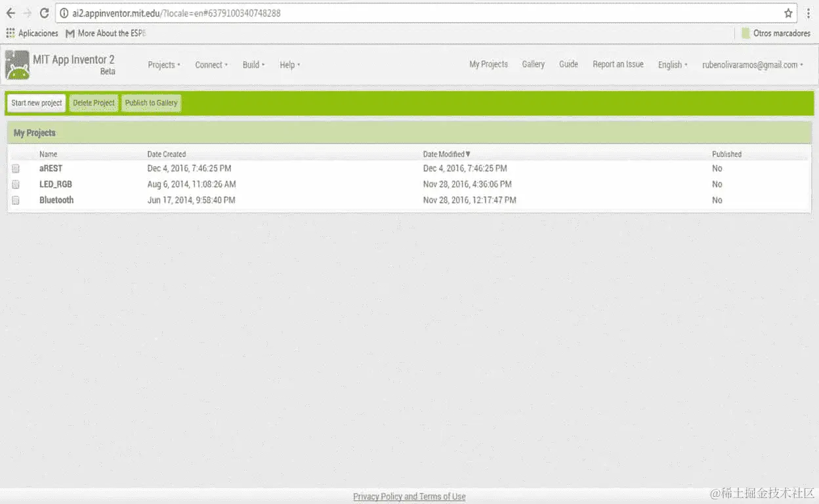Tick the checkbox for the Bluetooth project

coord(16,200)
